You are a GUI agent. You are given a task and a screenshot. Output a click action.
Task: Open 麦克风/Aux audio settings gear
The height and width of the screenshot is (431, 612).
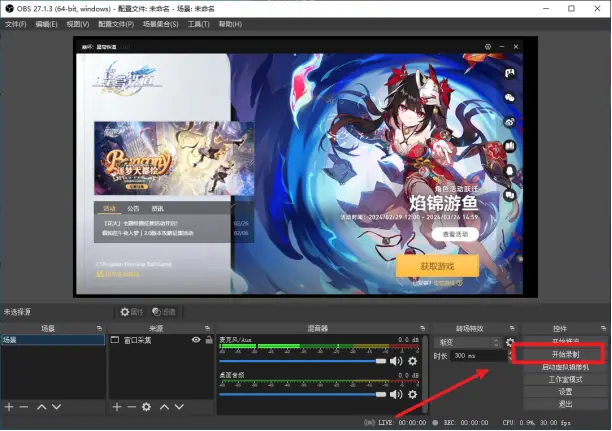[413, 361]
